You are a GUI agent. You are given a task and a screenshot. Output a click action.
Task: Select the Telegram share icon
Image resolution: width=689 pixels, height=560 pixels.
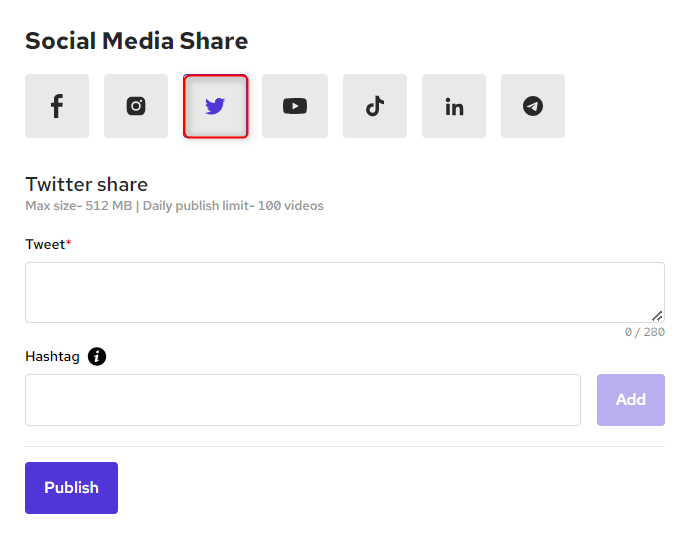pyautogui.click(x=533, y=106)
